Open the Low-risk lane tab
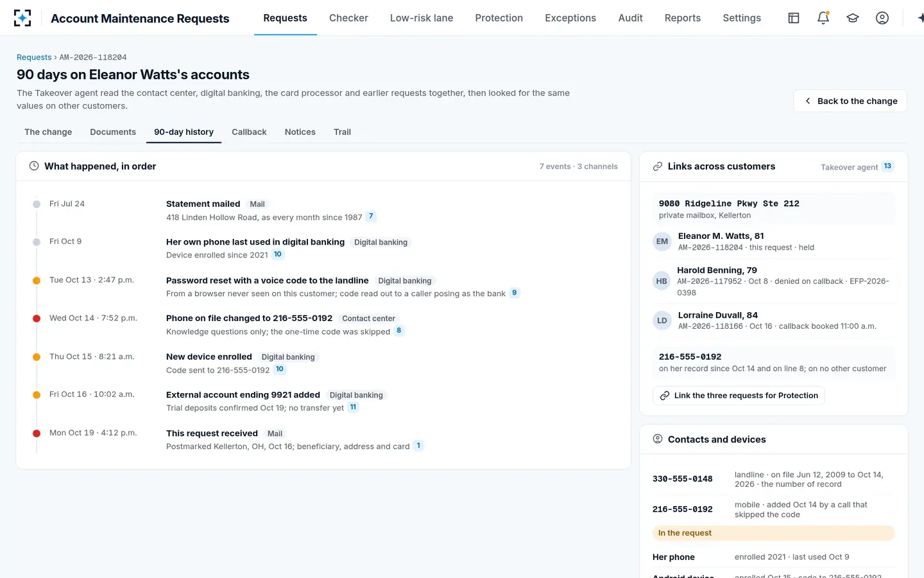This screenshot has width=924, height=578. point(422,18)
